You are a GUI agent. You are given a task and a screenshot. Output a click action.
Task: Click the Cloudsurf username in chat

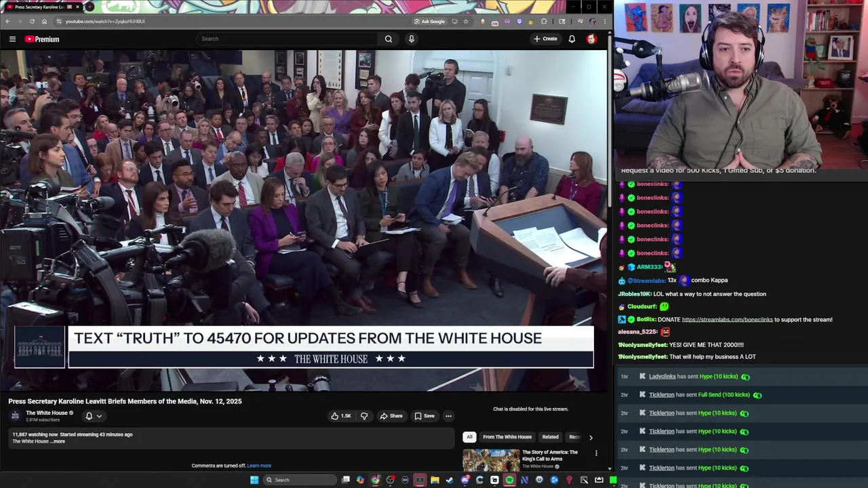click(x=642, y=306)
